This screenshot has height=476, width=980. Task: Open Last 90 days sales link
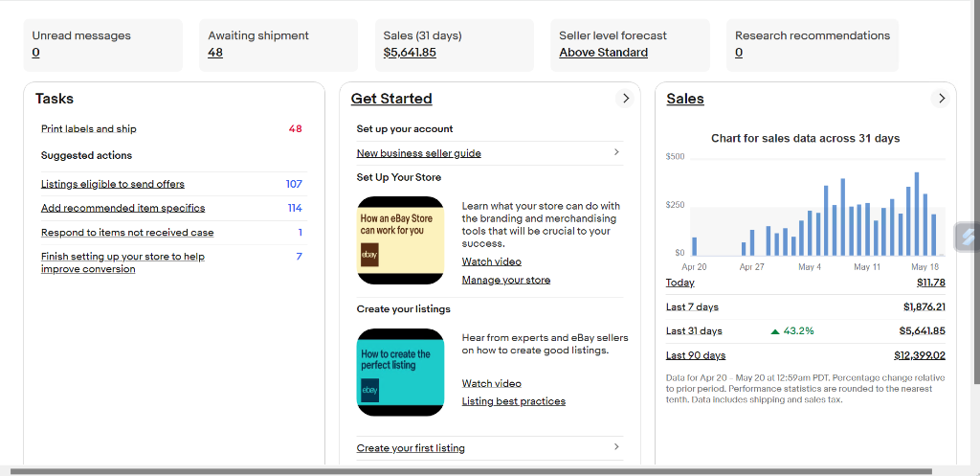click(x=696, y=355)
